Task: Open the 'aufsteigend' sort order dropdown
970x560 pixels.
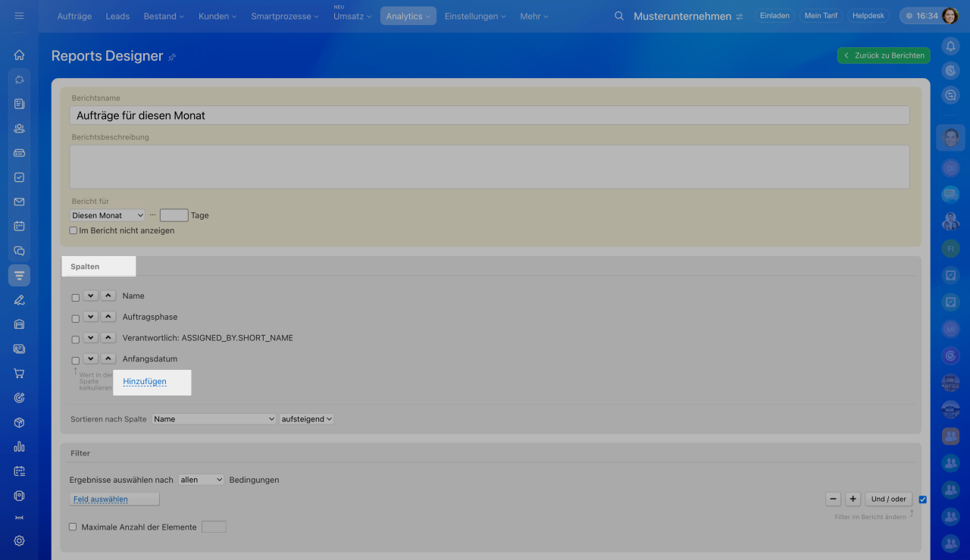Action: click(307, 419)
